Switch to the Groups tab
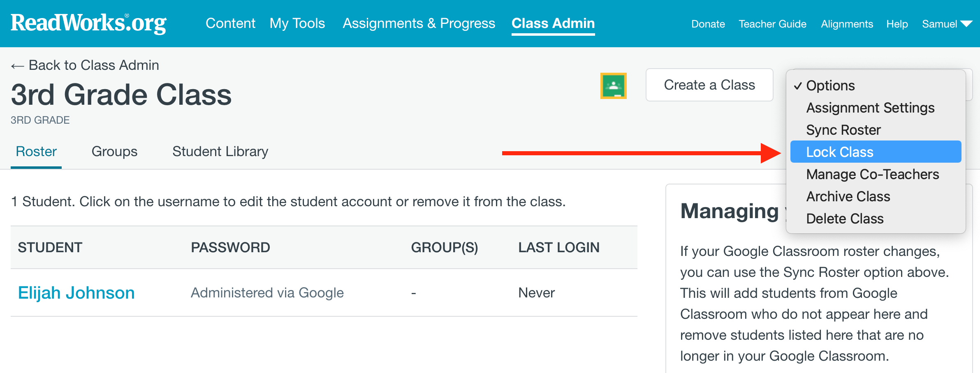Screen dimensions: 980x373 tap(114, 152)
